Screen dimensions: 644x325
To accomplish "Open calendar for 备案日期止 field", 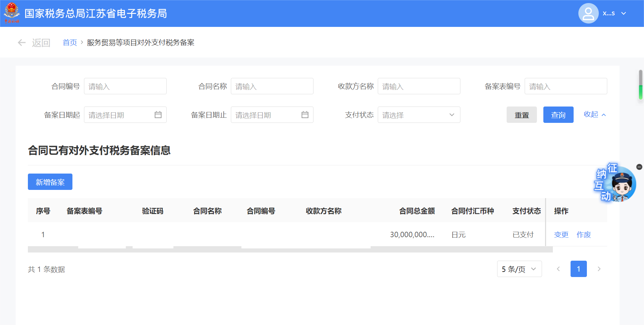I will tap(305, 115).
